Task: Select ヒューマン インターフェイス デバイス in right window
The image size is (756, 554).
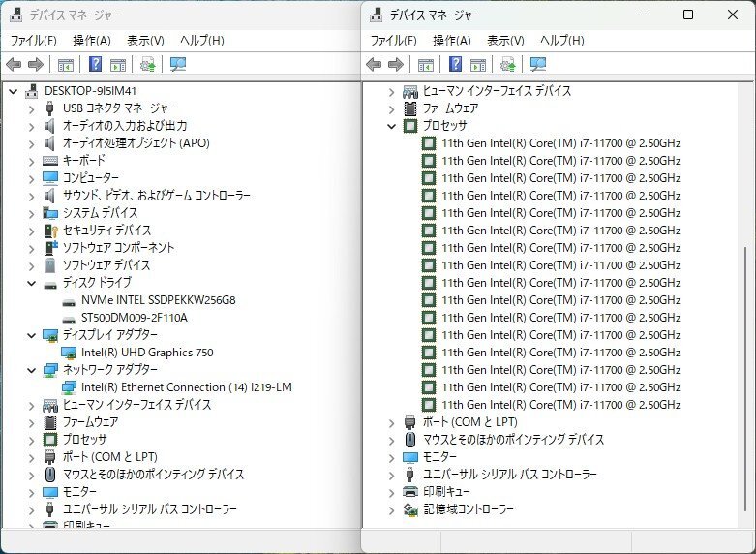Action: click(x=497, y=91)
